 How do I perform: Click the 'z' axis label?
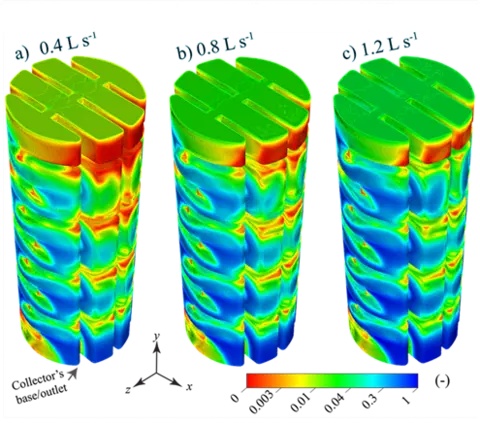click(128, 389)
